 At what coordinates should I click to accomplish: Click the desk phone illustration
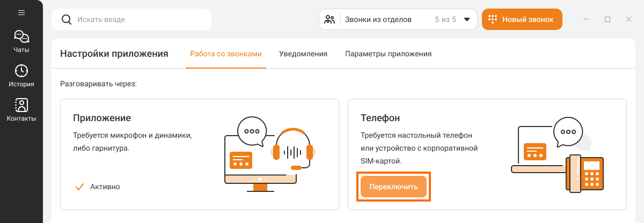558,157
